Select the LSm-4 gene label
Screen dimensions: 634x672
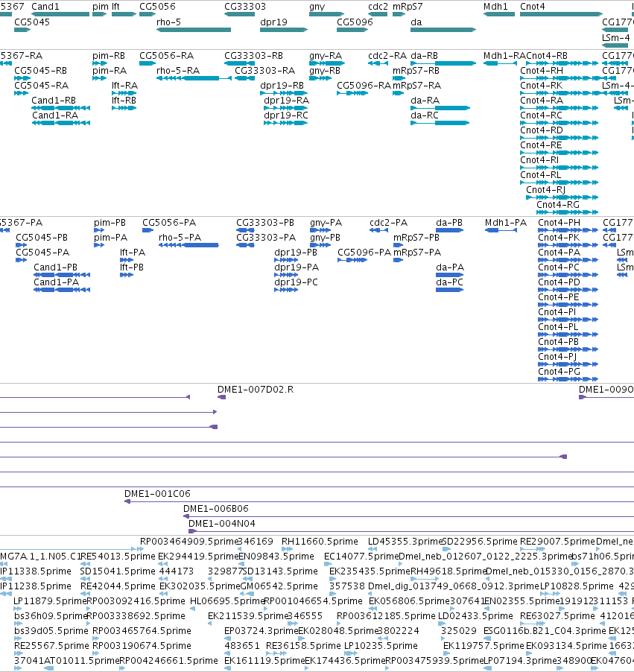point(615,37)
